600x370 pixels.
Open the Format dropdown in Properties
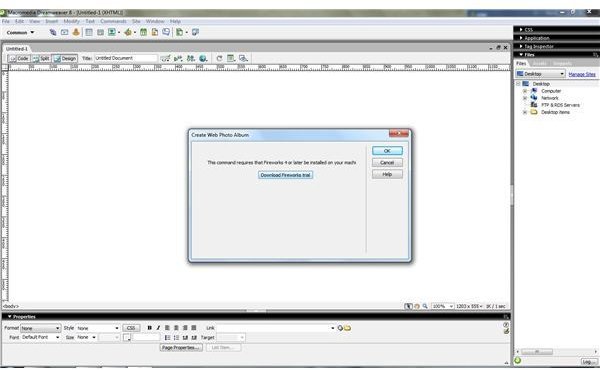tap(40, 328)
